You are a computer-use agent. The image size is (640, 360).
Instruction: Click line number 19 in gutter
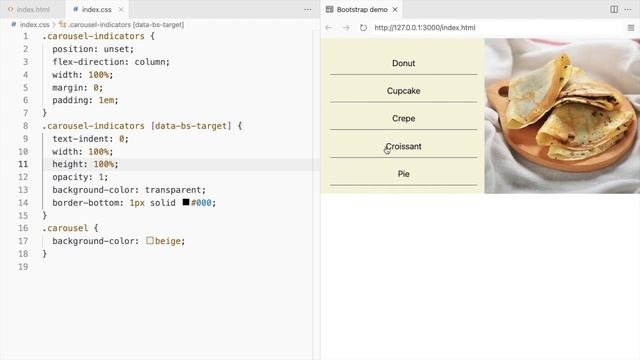pyautogui.click(x=23, y=267)
